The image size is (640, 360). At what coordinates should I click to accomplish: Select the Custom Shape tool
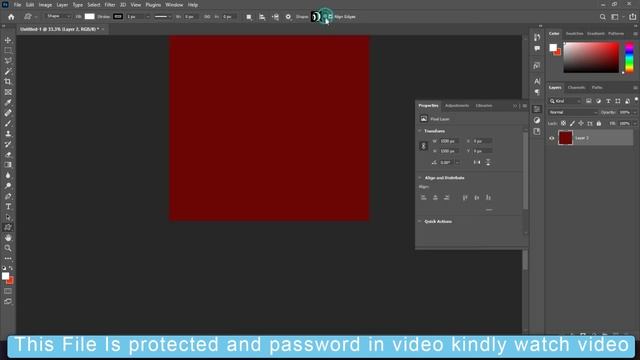[x=8, y=227]
